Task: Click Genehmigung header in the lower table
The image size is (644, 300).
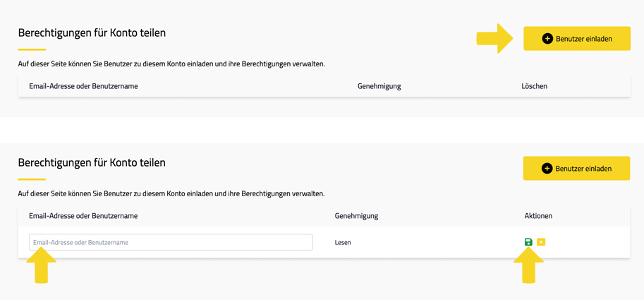Action: (356, 216)
